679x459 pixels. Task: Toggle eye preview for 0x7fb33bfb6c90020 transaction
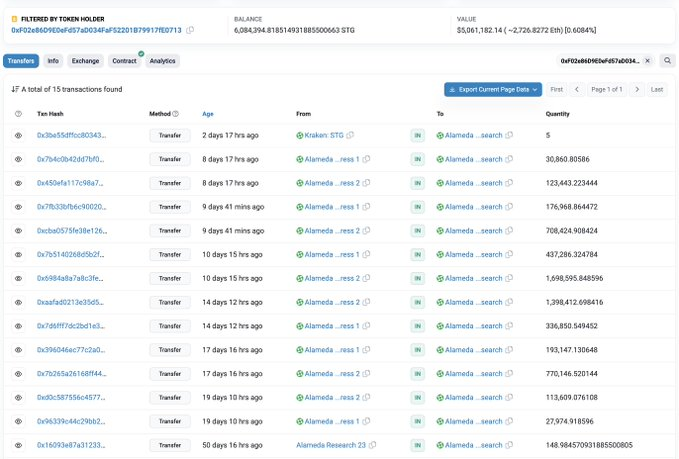[18, 207]
